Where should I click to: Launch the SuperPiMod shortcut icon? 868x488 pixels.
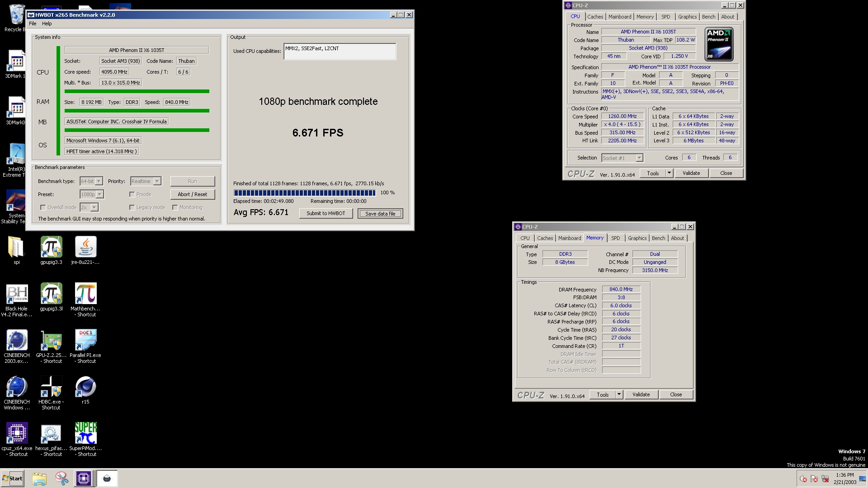(x=85, y=440)
